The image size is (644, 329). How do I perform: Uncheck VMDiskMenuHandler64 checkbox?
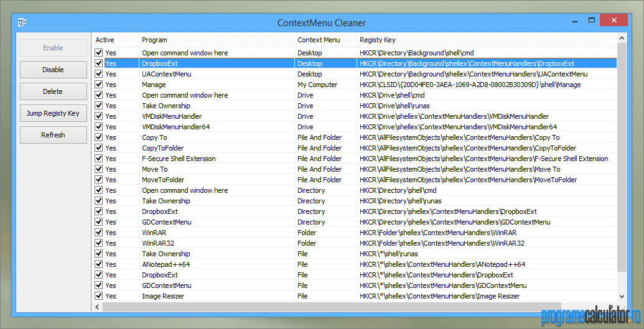click(98, 127)
